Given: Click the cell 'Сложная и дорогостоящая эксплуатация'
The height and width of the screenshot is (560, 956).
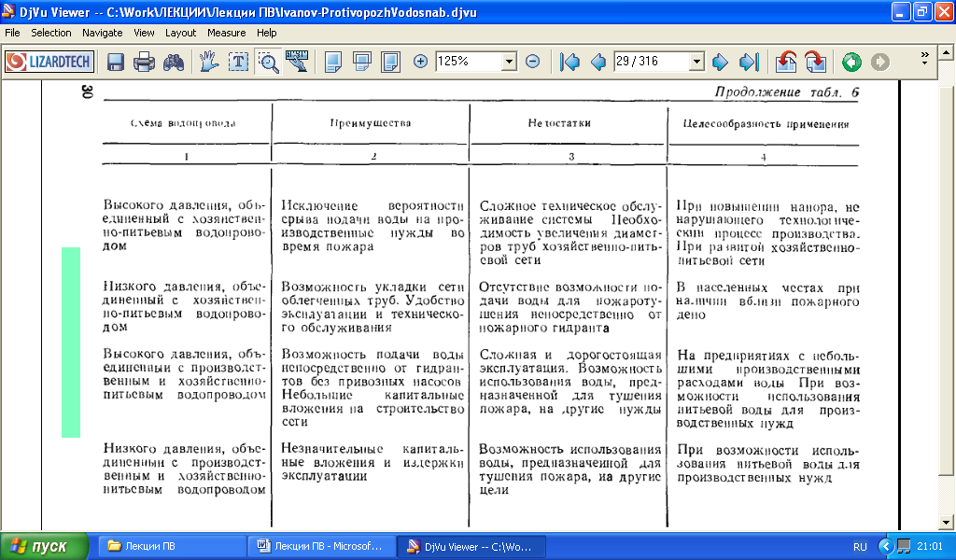Looking at the screenshot, I should 570,382.
